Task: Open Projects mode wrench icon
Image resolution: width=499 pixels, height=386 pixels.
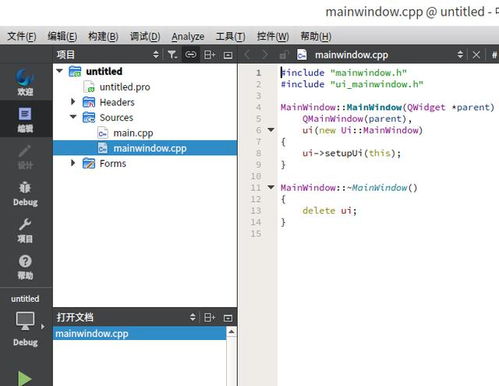Action: [x=25, y=230]
